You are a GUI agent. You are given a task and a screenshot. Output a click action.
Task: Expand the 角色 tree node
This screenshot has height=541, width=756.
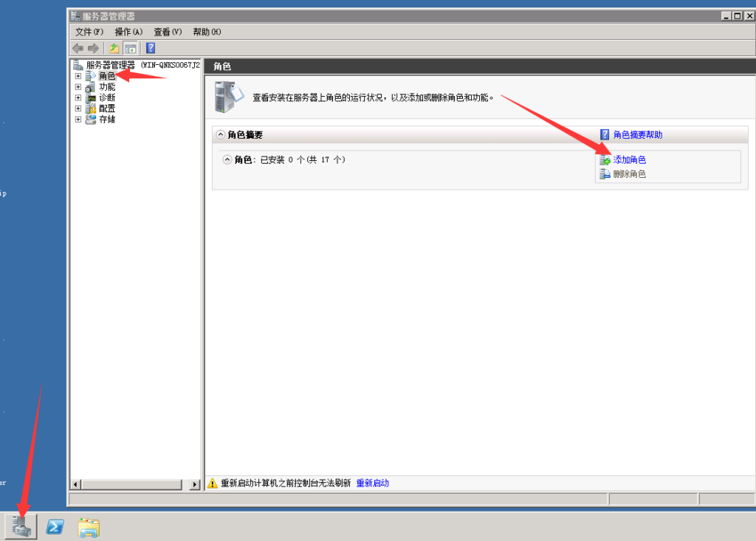[x=78, y=76]
